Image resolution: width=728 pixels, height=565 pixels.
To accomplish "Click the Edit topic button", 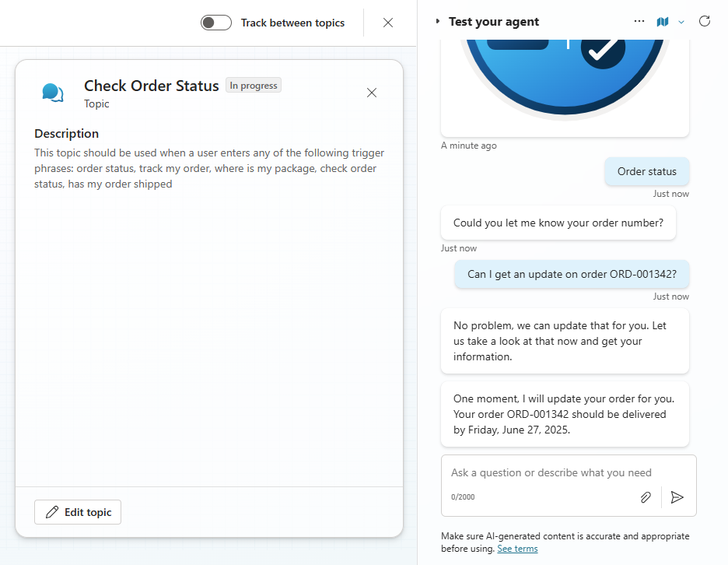I will pyautogui.click(x=78, y=512).
